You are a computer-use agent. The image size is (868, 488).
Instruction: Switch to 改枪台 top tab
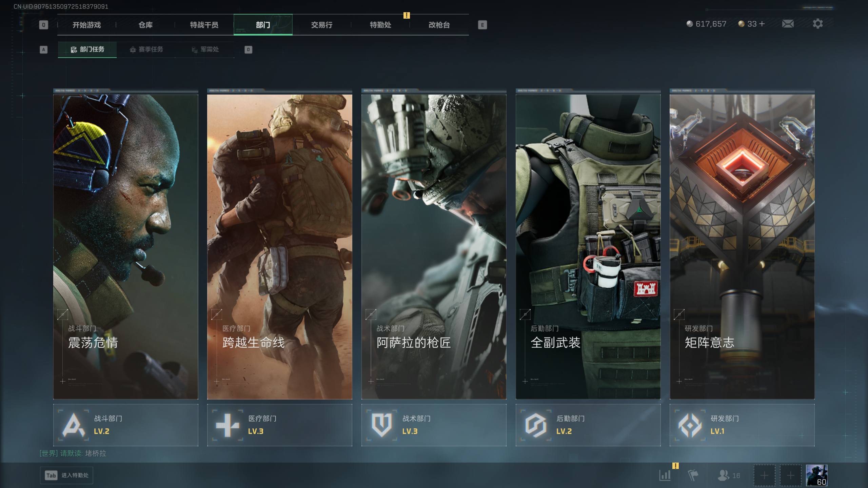[439, 25]
